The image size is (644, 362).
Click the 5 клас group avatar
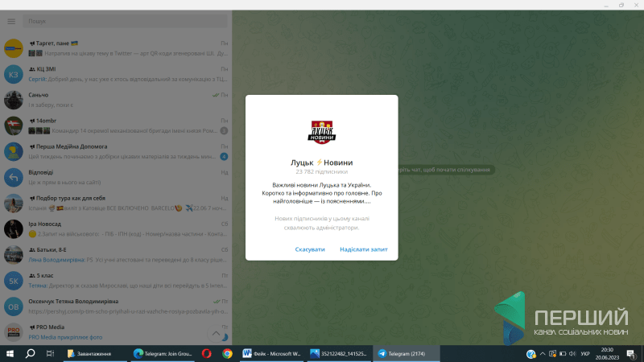point(13,280)
